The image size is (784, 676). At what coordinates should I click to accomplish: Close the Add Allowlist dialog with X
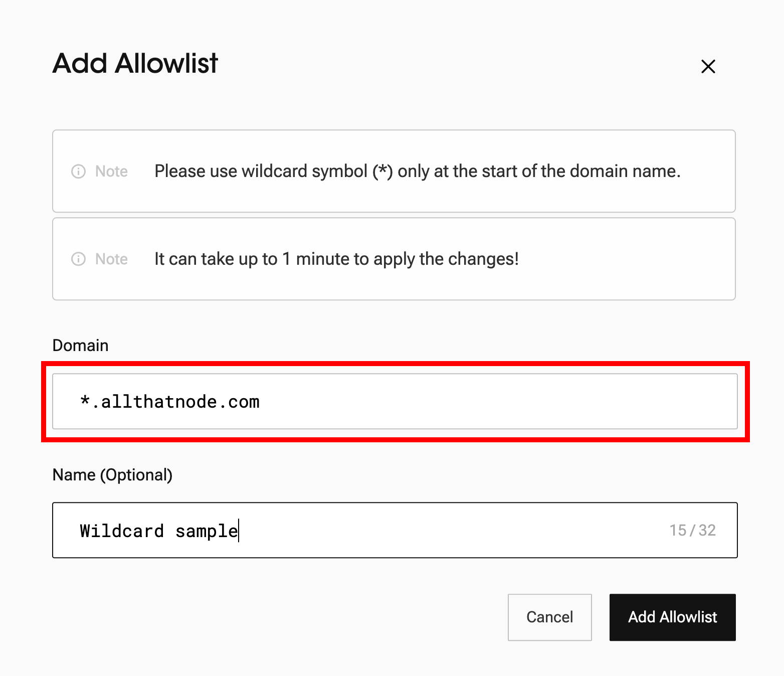tap(708, 66)
